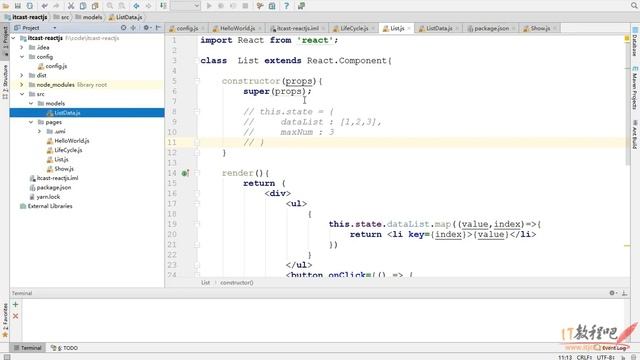Viewport: 640px width, 360px height.
Task: Expand the node_modules folder
Action: coord(22,84)
